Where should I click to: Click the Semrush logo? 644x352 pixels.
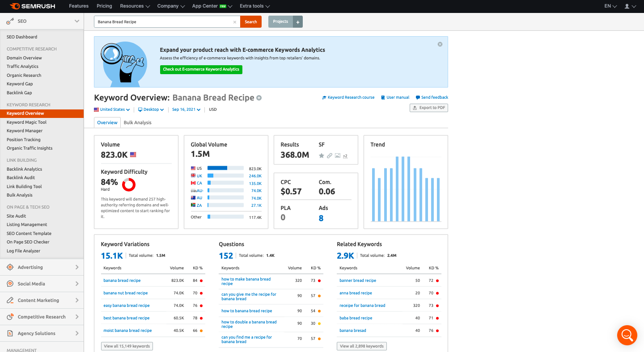click(34, 6)
